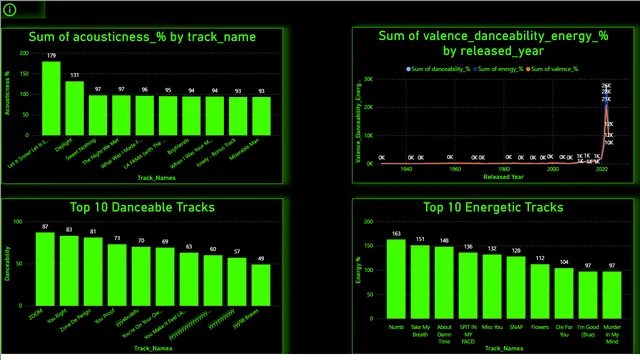Viewport: 640px width, 360px height.
Task: Click the orange Sum of valence_% legend marker
Action: pyautogui.click(x=528, y=69)
